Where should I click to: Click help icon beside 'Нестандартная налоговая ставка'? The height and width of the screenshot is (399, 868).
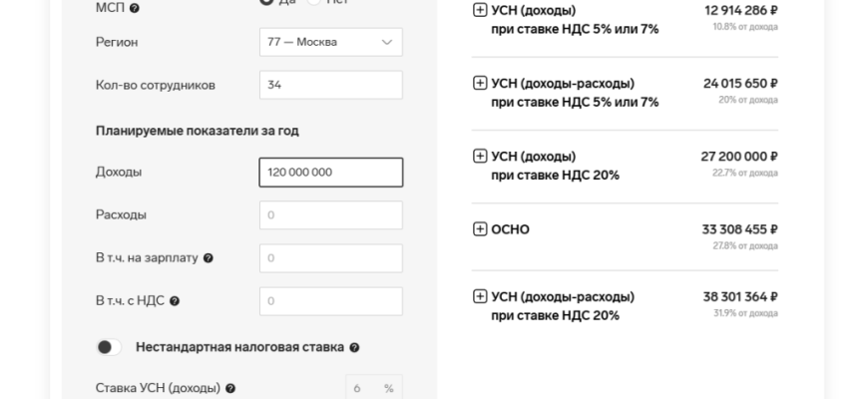(355, 348)
